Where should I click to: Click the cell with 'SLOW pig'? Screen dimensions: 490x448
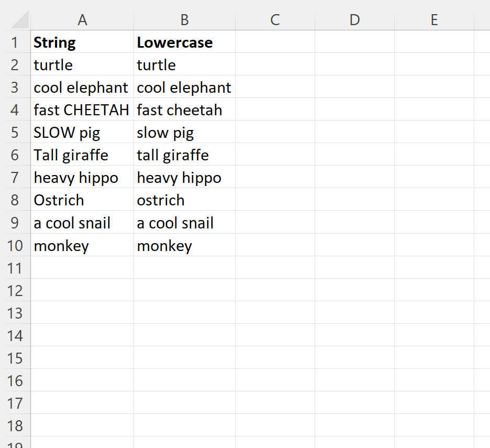82,133
